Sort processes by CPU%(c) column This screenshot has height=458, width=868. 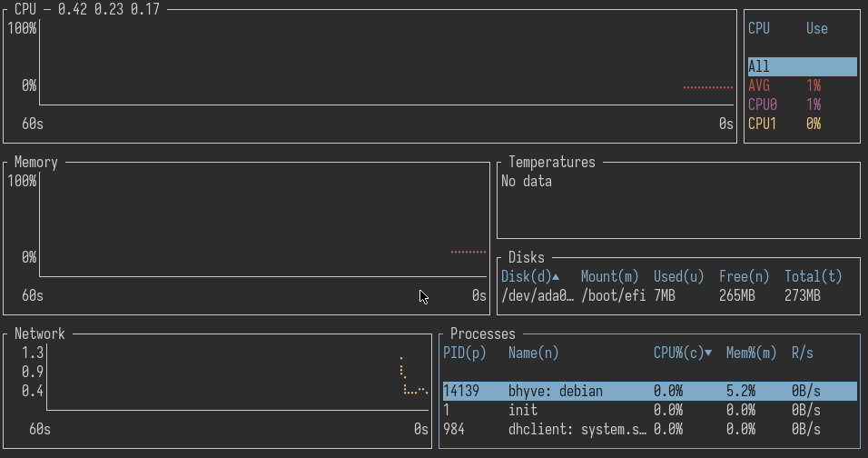pos(682,353)
